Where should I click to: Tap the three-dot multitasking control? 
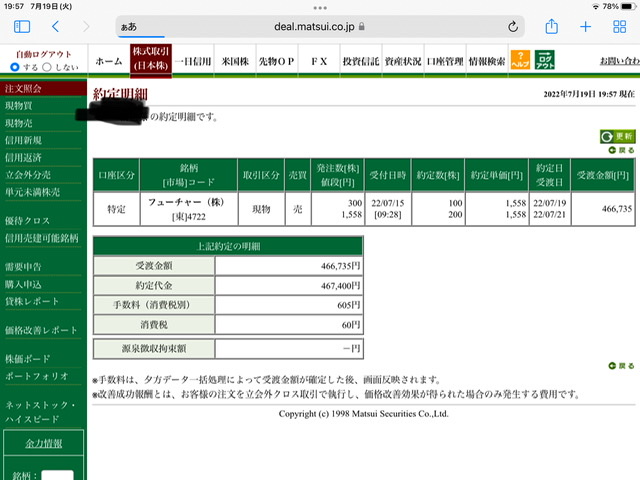[320, 8]
